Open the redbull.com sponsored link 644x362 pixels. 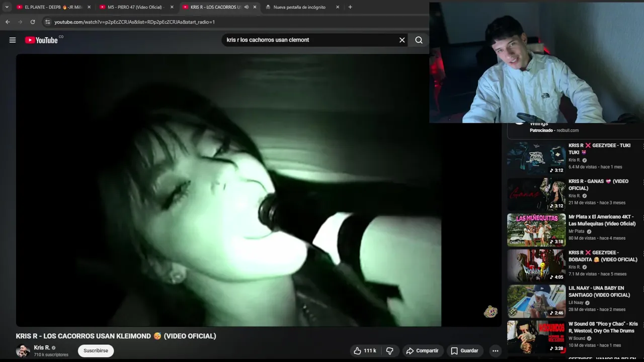click(568, 131)
